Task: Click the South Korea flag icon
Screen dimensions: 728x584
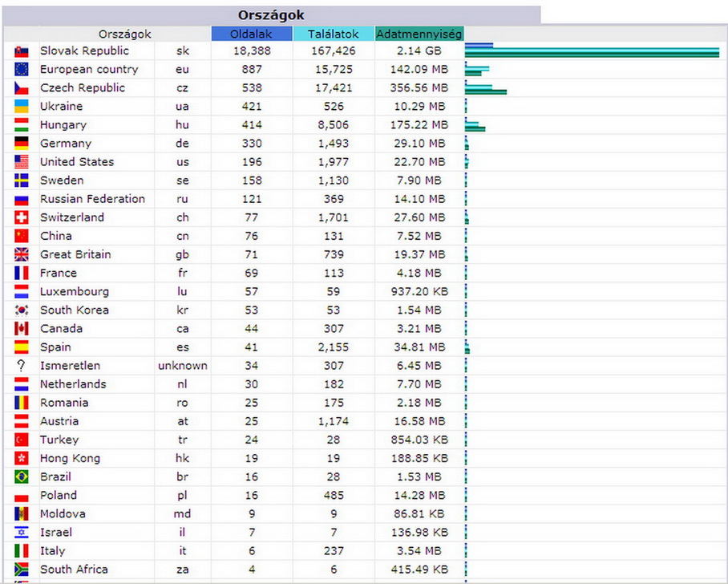Action: (x=22, y=310)
